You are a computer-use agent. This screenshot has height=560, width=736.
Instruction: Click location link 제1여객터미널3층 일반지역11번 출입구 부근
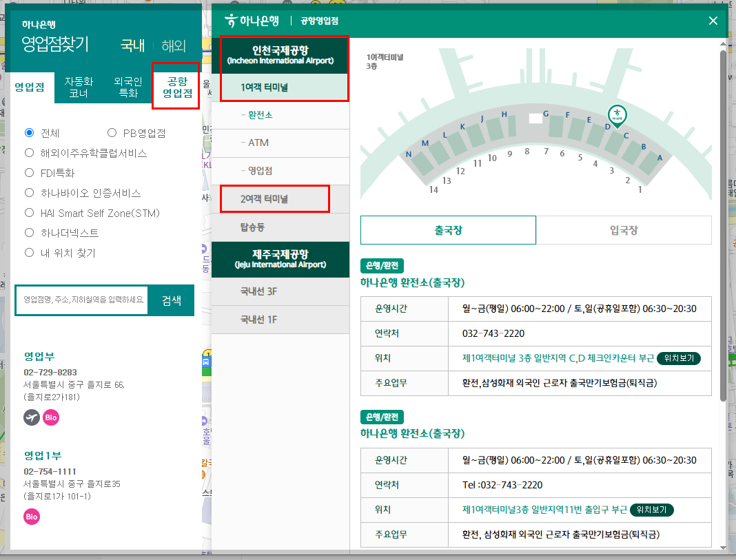click(x=544, y=510)
